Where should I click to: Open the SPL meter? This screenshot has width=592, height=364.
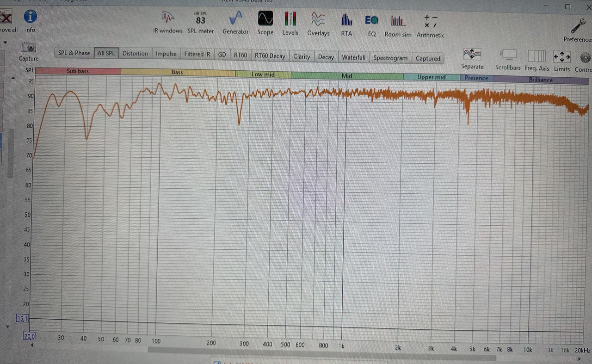click(x=200, y=22)
